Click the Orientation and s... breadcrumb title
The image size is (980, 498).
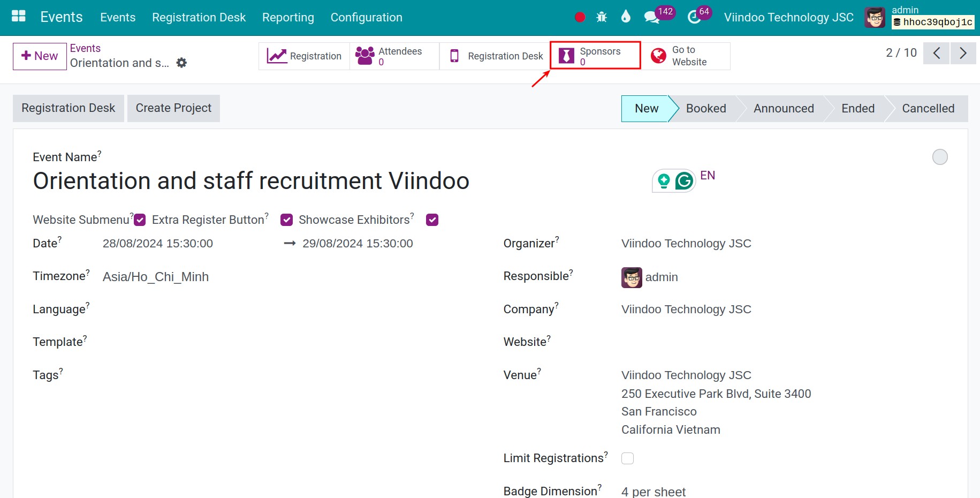(119, 63)
